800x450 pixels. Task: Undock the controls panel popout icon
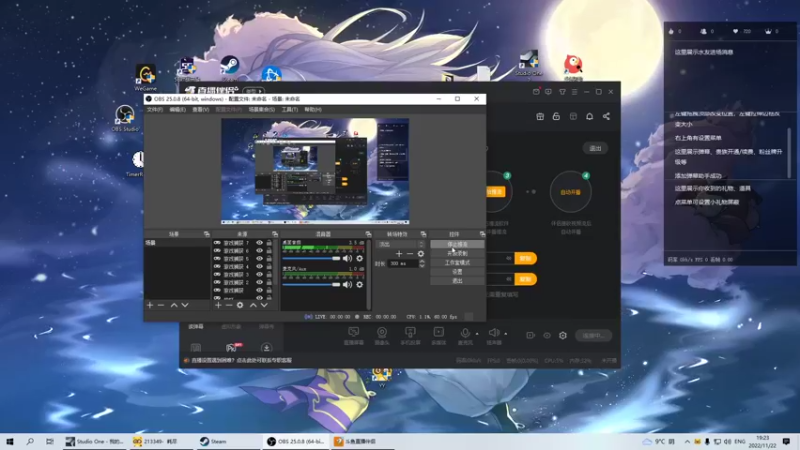pos(482,234)
